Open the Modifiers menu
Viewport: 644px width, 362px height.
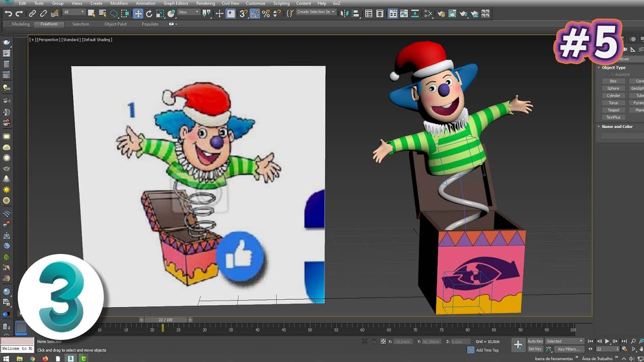tap(119, 4)
